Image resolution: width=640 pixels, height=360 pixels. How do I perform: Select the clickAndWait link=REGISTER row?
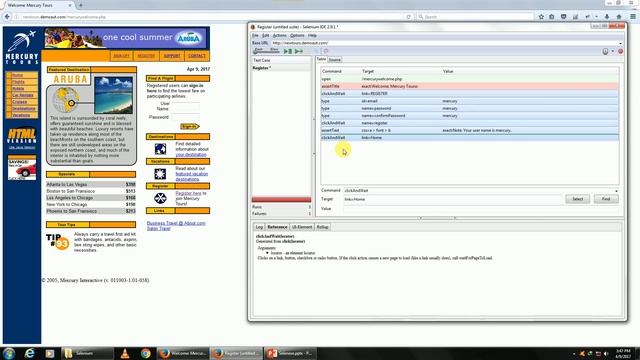469,93
